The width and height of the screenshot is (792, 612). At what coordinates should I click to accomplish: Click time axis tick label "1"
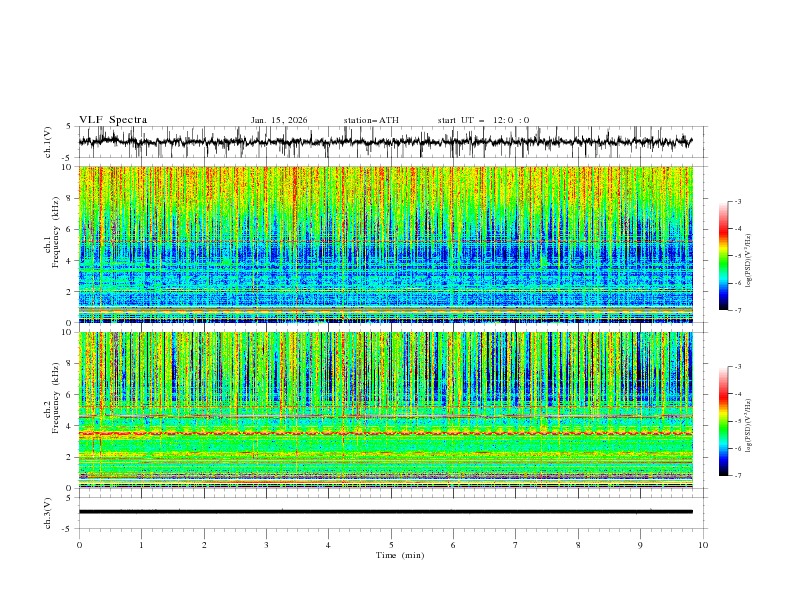click(141, 545)
